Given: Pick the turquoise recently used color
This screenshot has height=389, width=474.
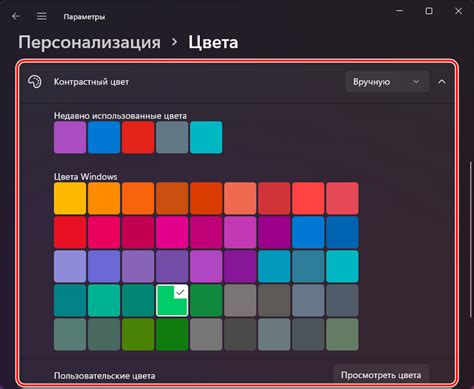Looking at the screenshot, I should point(206,137).
